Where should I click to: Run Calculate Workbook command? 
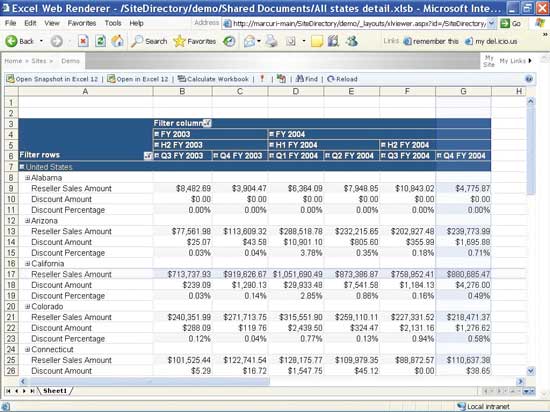coord(213,79)
